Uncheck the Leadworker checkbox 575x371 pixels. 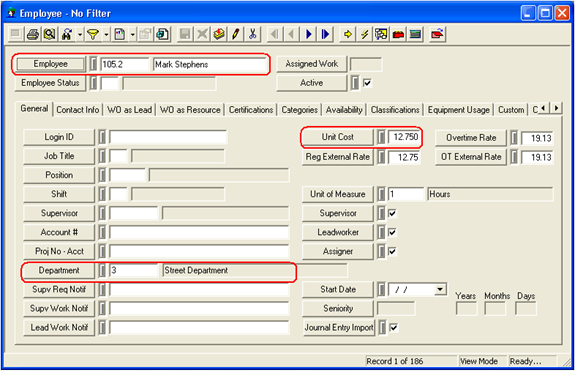click(x=392, y=232)
